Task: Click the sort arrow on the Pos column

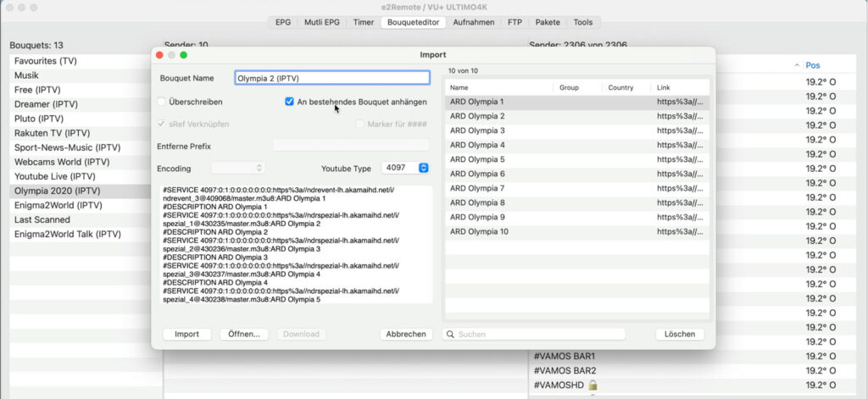Action: point(797,65)
